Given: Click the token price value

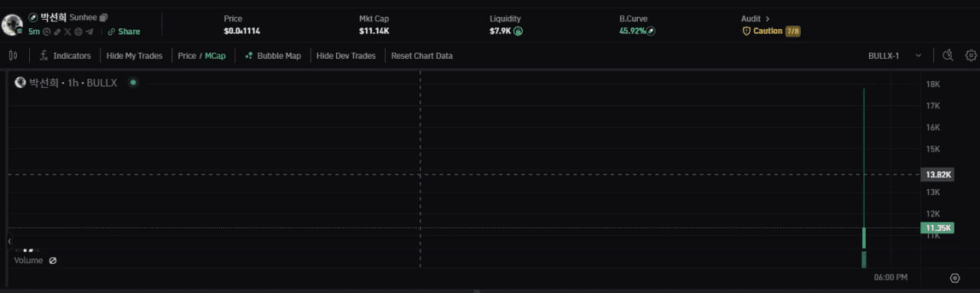Looking at the screenshot, I should pos(242,31).
